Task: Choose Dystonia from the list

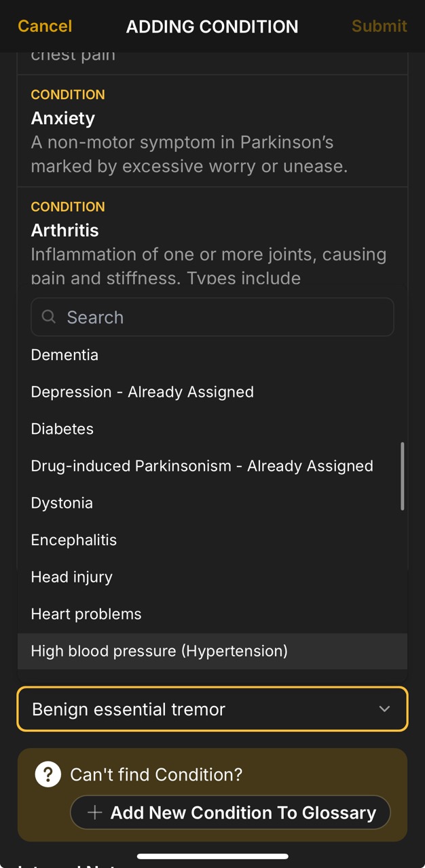Action: 62,502
